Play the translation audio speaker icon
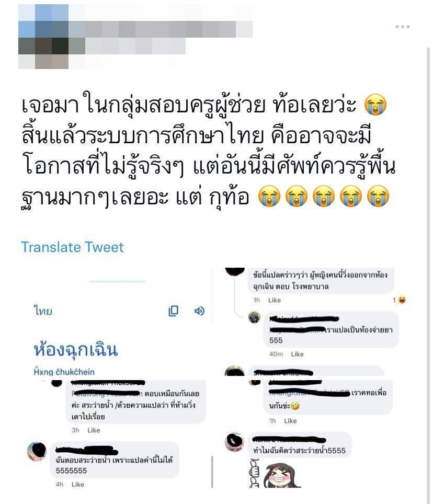433x504 pixels. coord(199,311)
